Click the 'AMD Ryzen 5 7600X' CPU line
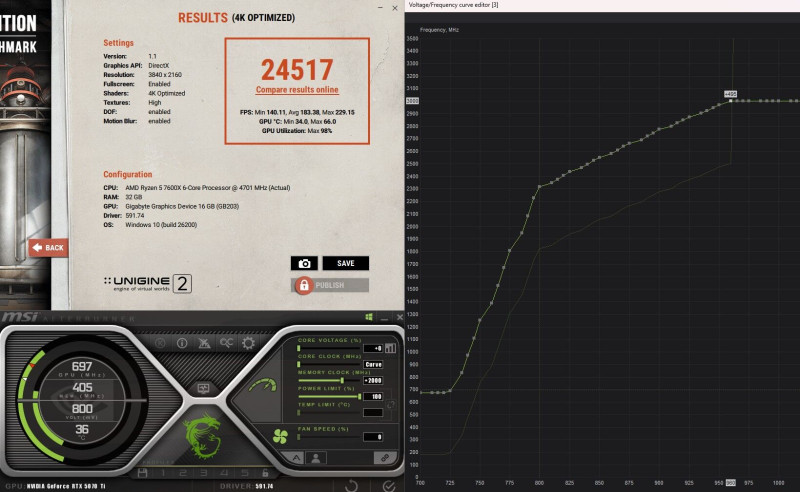This screenshot has height=492, width=800. (x=208, y=188)
